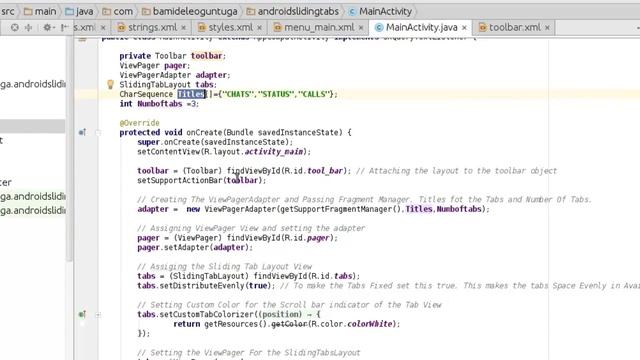Viewport: 640px width, 360px height.
Task: Collapse the onCreate method fold marker
Action: [98, 132]
